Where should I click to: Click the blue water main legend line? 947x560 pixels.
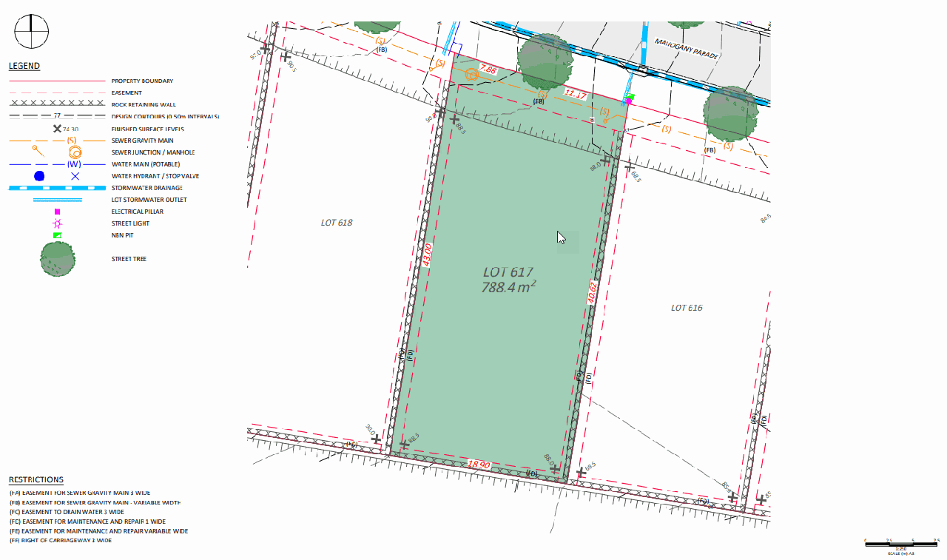click(57, 164)
